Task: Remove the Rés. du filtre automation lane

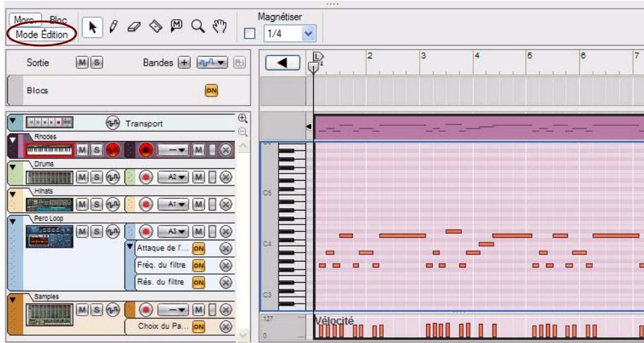Action: coord(226,282)
